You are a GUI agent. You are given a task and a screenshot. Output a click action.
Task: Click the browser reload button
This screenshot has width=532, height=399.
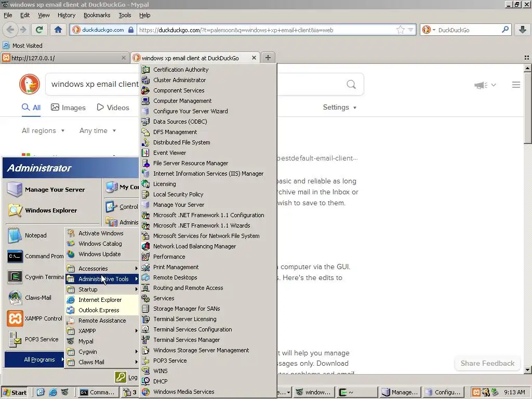(x=39, y=30)
